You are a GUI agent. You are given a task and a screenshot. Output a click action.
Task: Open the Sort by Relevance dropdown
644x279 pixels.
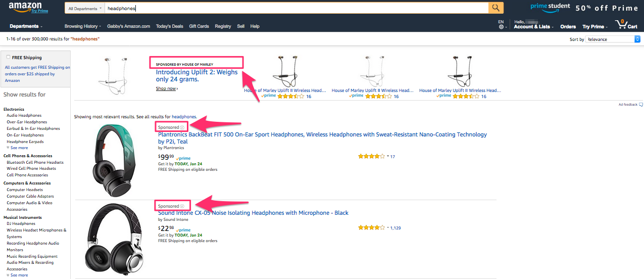613,39
